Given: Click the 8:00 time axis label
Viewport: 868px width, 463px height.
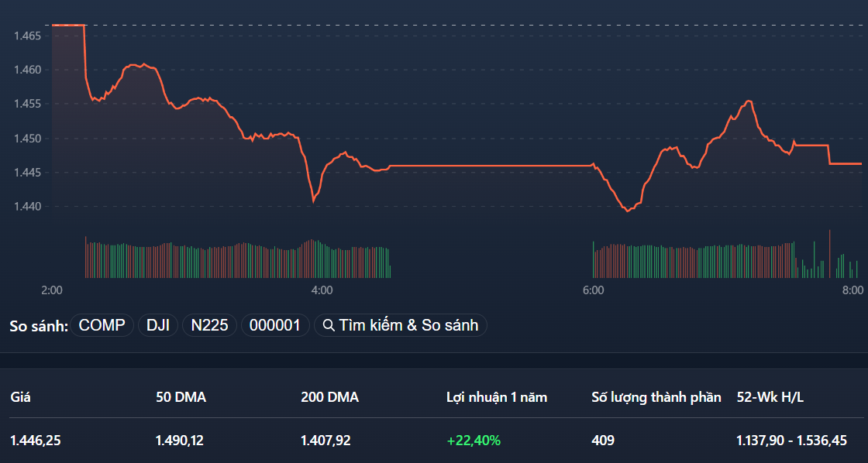Looking at the screenshot, I should pyautogui.click(x=850, y=290).
